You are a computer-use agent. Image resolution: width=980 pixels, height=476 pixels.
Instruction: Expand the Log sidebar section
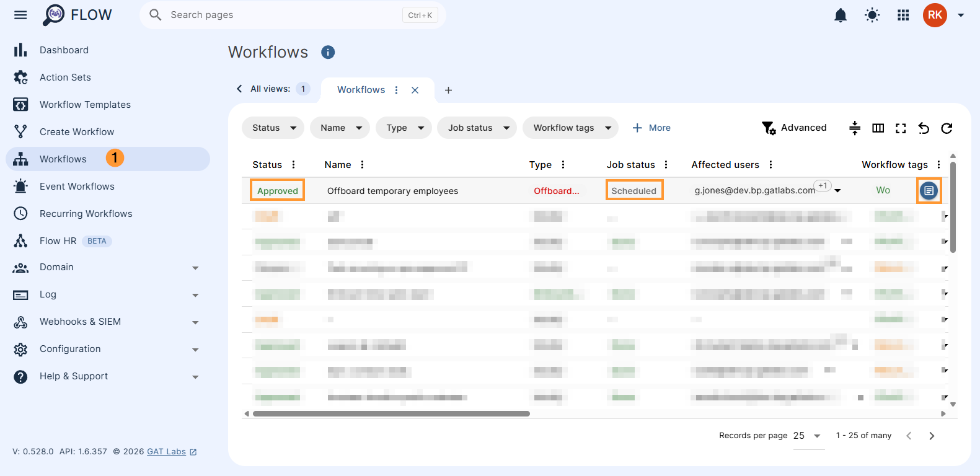click(x=195, y=295)
